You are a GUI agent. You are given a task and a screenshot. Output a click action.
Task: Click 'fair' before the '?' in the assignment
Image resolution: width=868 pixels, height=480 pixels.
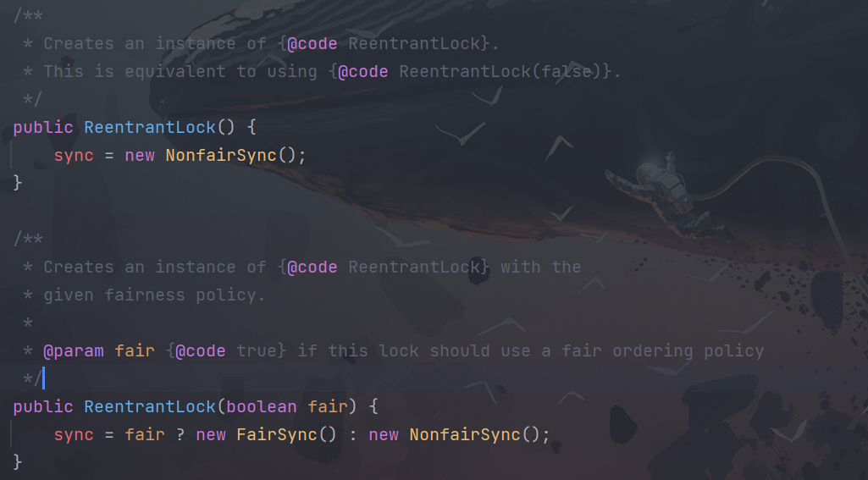pyautogui.click(x=145, y=434)
